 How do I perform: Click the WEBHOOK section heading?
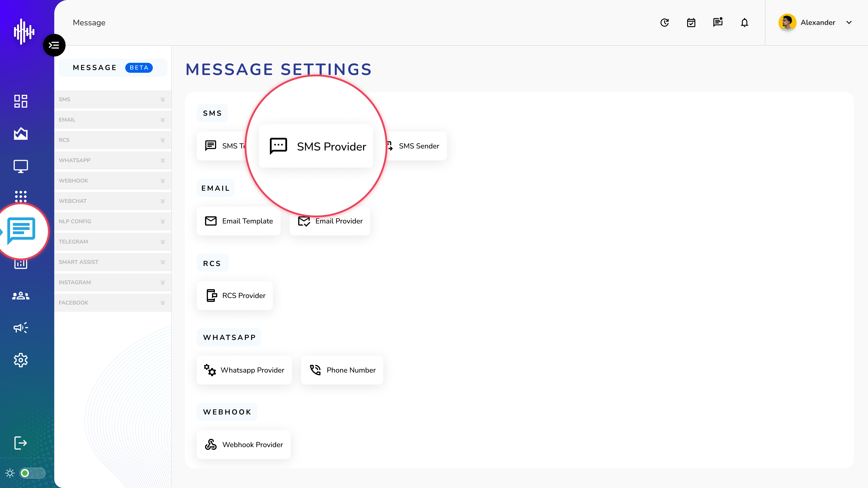point(227,412)
